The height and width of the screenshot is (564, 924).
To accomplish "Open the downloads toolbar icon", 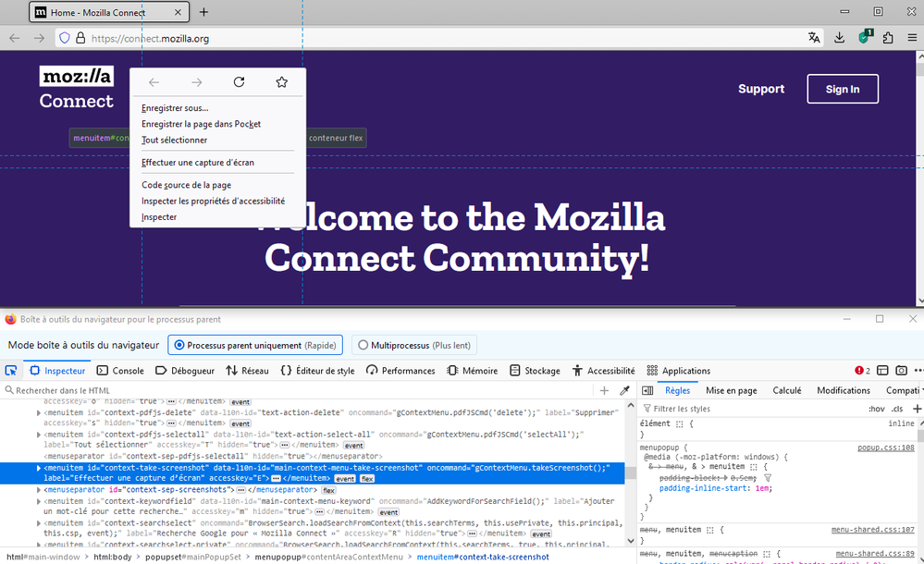I will 839,38.
